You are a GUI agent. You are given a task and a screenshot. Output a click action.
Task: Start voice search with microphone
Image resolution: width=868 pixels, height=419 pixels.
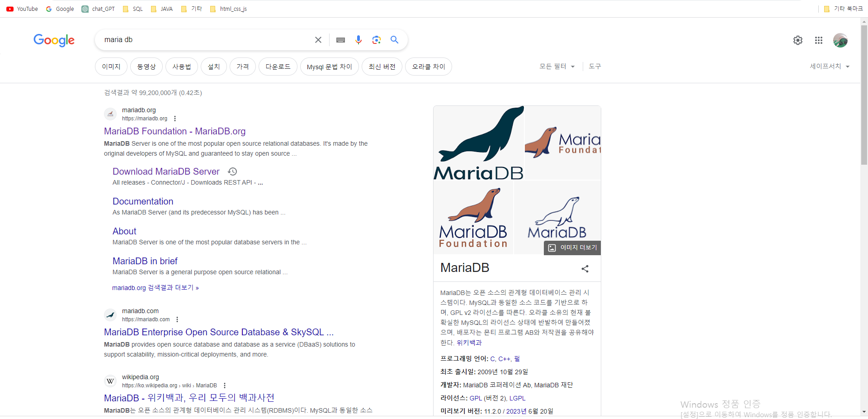pos(359,40)
